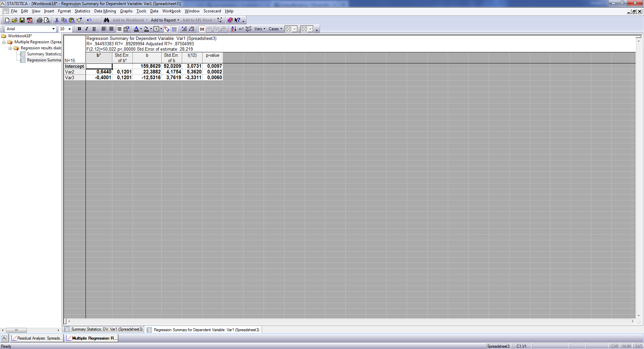644x349 pixels.
Task: Open the Data Mining menu
Action: point(105,11)
